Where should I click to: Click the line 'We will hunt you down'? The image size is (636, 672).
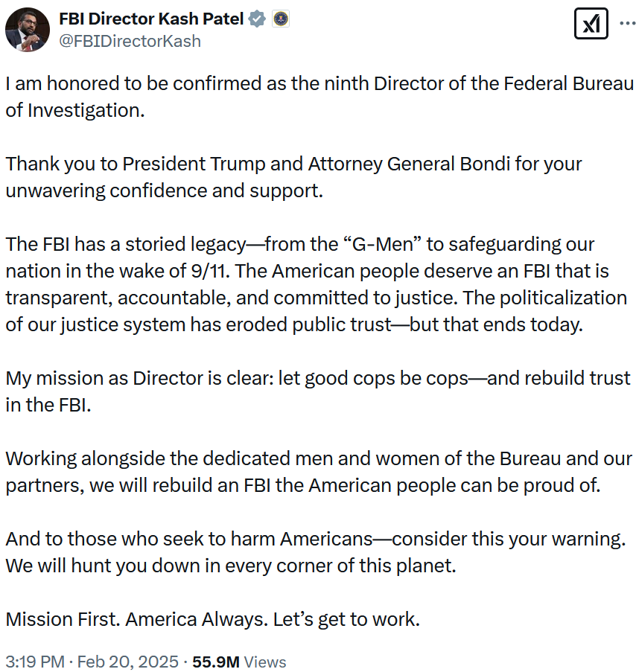231,566
